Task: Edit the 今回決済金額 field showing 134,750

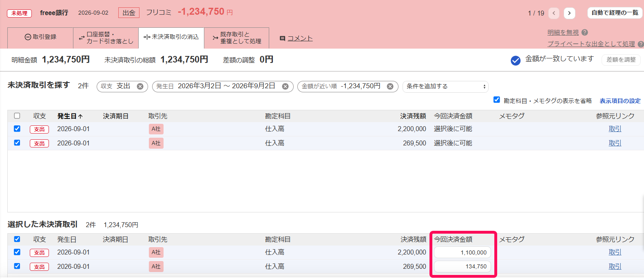Action: [x=463, y=266]
